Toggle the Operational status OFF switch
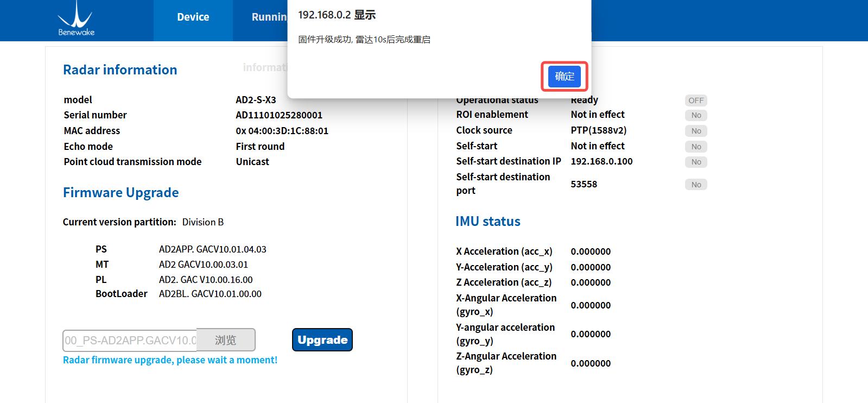Screen dimensions: 868x403 click(x=696, y=100)
